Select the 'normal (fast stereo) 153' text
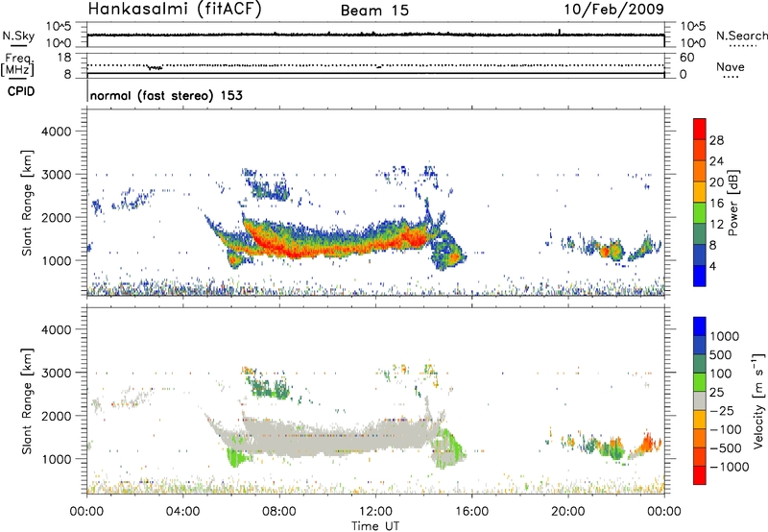This screenshot has width=768, height=532. [166, 95]
